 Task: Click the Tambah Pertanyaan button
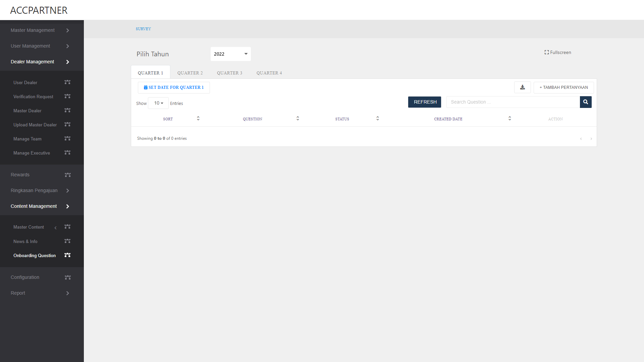coord(563,87)
